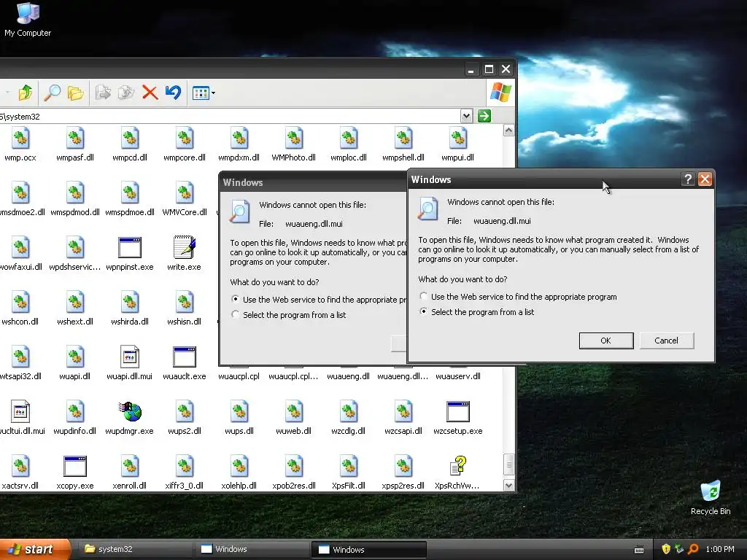Select the wpnpinst.exe file
The width and height of the screenshot is (747, 560).
[x=130, y=254]
